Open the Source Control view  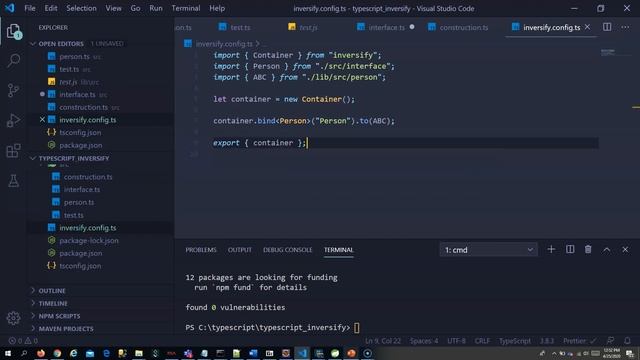[13, 90]
